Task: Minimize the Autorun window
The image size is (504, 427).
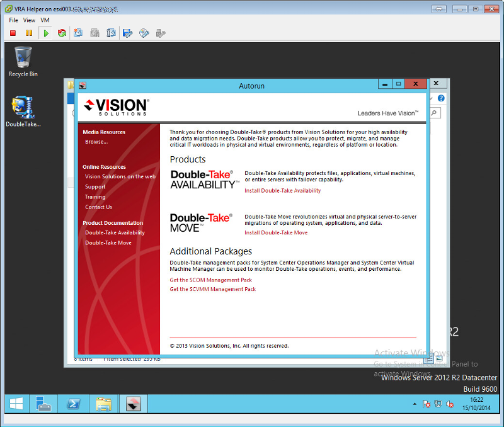Action: click(x=385, y=84)
